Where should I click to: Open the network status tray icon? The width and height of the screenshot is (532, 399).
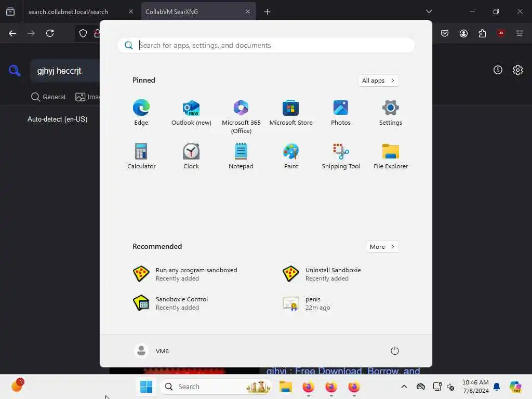click(437, 387)
